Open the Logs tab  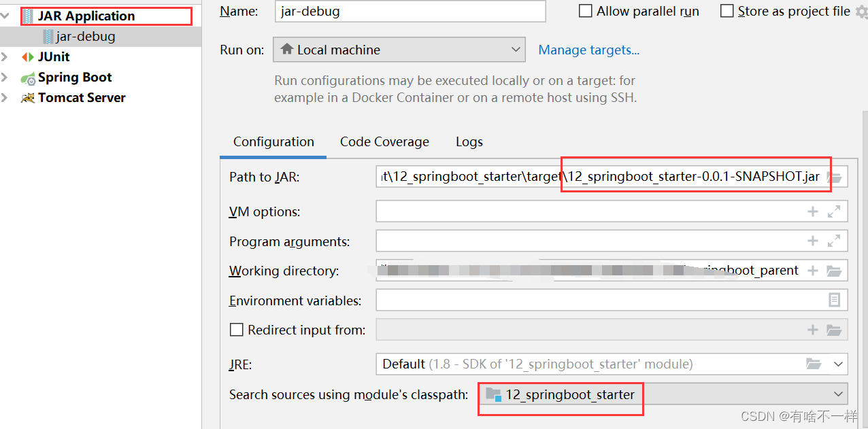click(x=469, y=141)
